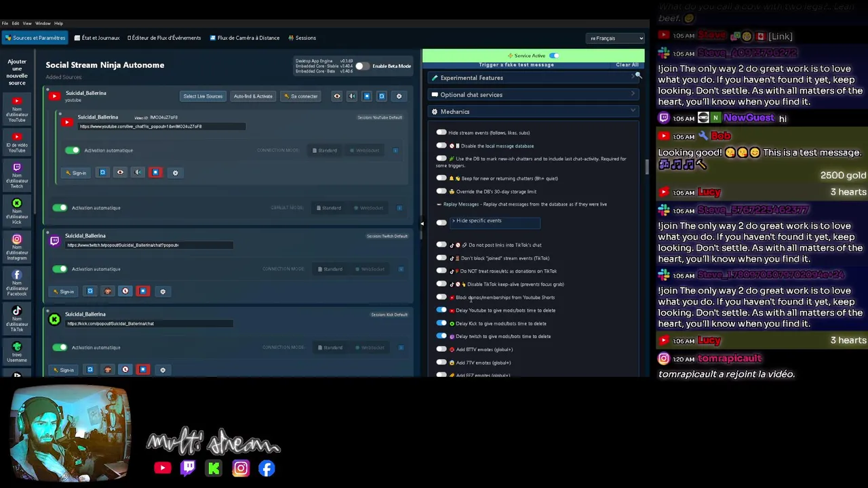Mute audio in the YouTube group header

352,96
